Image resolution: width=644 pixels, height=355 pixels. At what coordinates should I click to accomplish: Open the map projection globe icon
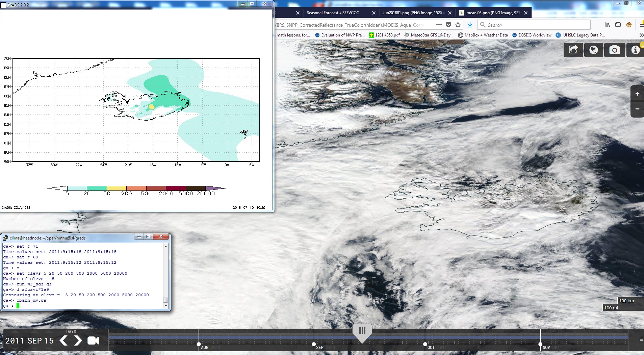[594, 50]
